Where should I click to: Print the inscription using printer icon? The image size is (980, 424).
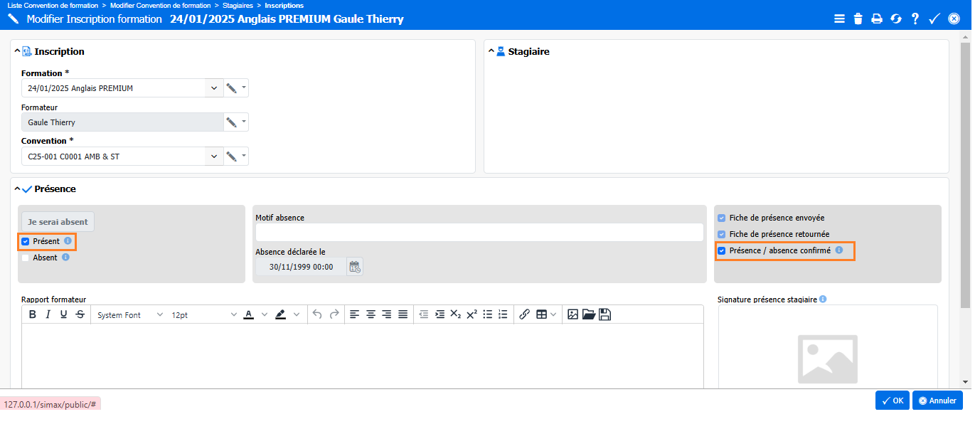click(877, 19)
